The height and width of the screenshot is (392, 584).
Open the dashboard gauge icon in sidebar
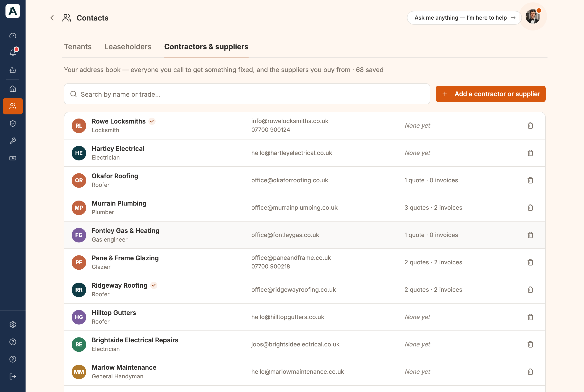click(x=13, y=36)
